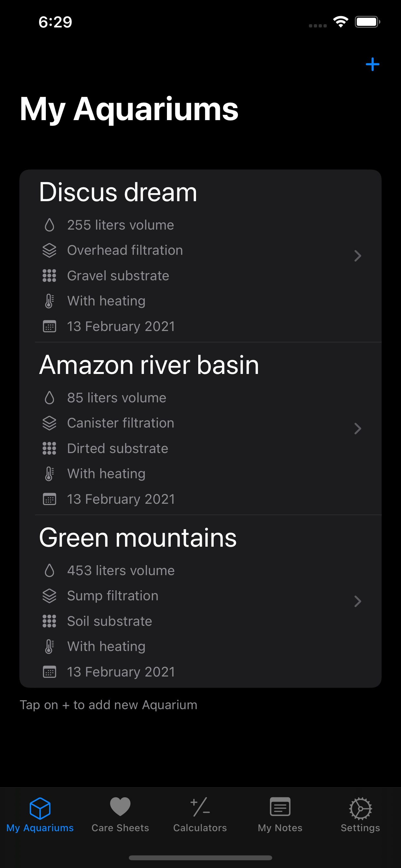This screenshot has width=401, height=868.
Task: Go to the My Notes tab
Action: (280, 815)
